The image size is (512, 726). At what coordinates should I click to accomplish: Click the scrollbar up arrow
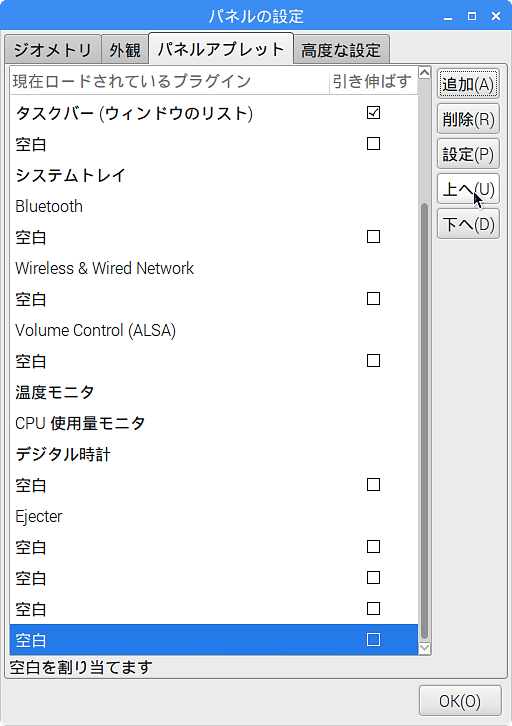point(424,73)
